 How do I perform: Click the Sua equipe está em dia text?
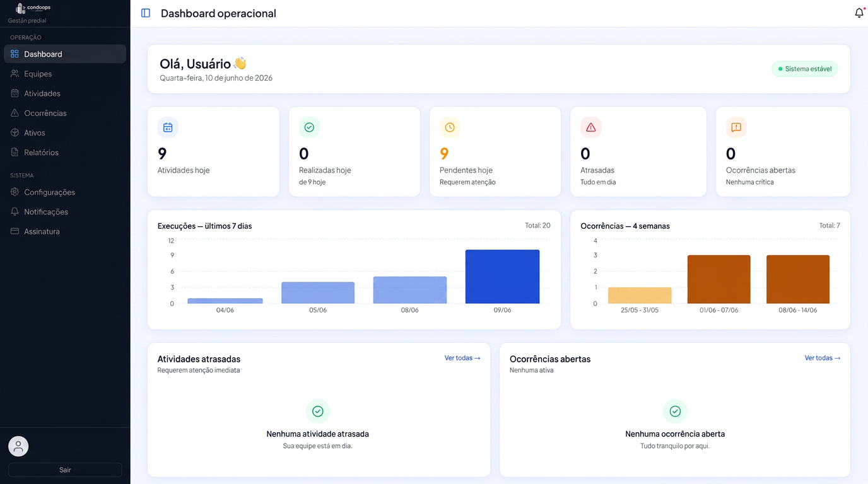click(x=318, y=446)
